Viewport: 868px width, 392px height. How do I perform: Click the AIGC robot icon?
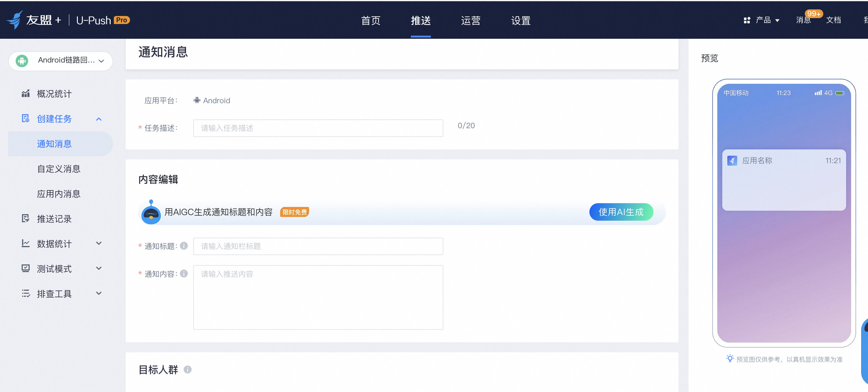[151, 212]
